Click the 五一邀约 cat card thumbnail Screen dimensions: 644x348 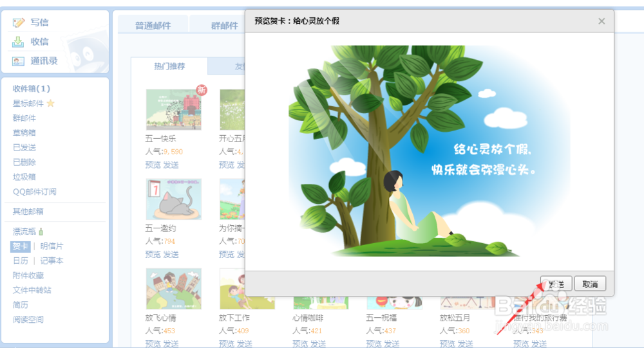point(174,199)
